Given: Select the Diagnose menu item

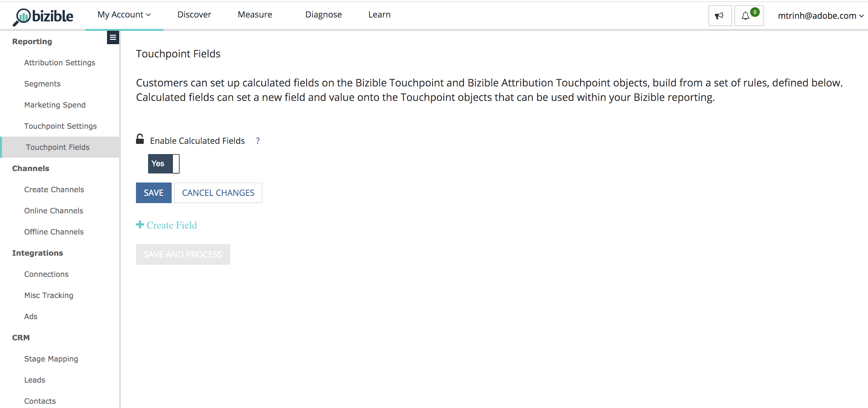Looking at the screenshot, I should pos(323,15).
